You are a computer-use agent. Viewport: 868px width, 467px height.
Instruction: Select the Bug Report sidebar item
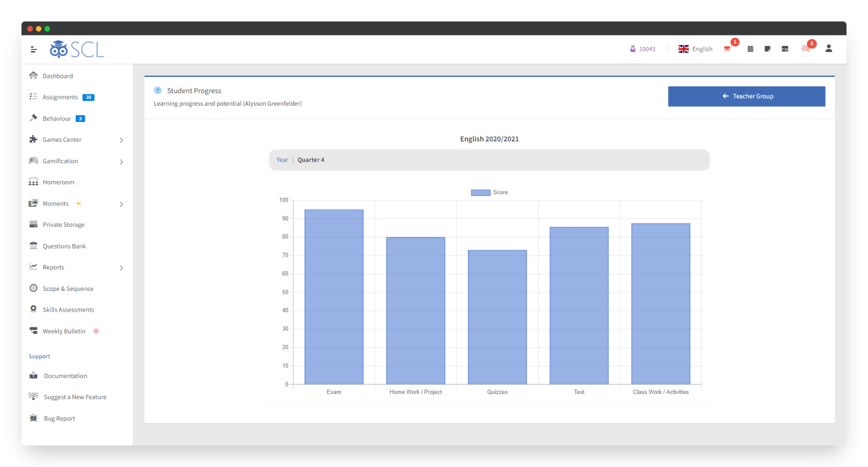pyautogui.click(x=59, y=418)
